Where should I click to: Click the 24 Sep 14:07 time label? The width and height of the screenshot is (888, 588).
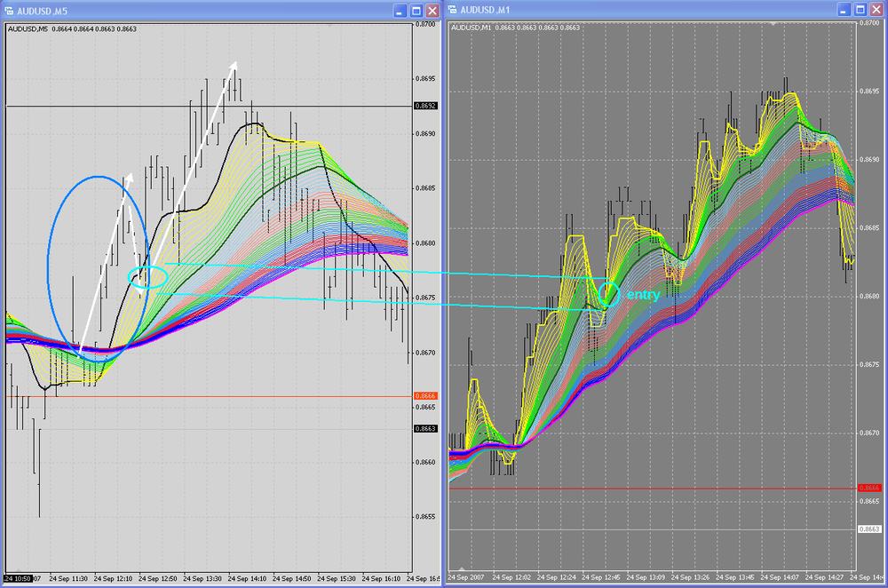coord(780,577)
